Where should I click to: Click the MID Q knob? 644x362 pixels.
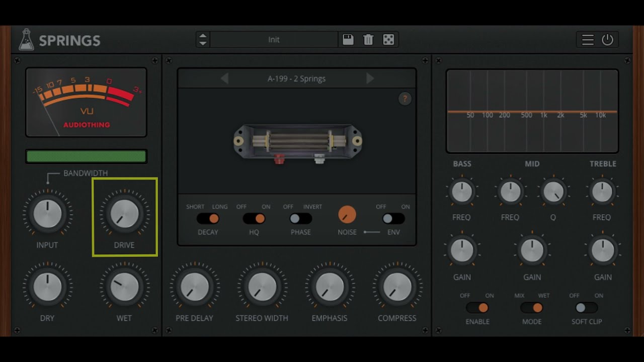553,192
